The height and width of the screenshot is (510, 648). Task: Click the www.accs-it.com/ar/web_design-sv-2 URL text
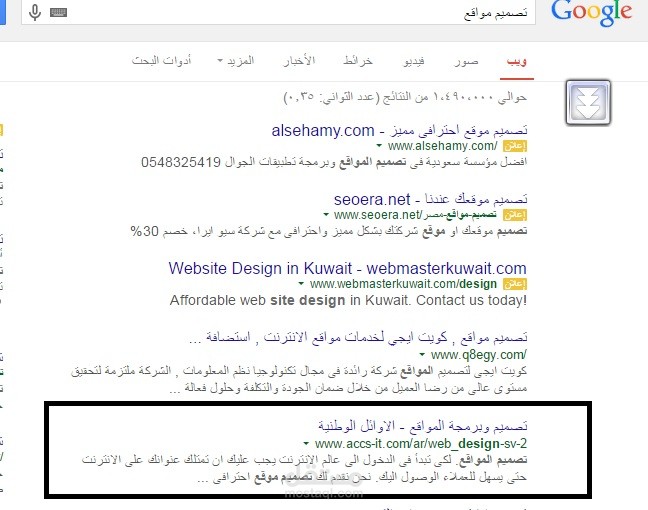(421, 444)
